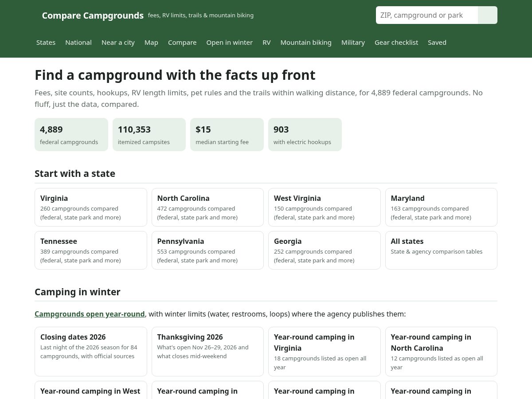Click the $15 median starting fee card
The height and width of the screenshot is (399, 532).
pyautogui.click(x=227, y=134)
